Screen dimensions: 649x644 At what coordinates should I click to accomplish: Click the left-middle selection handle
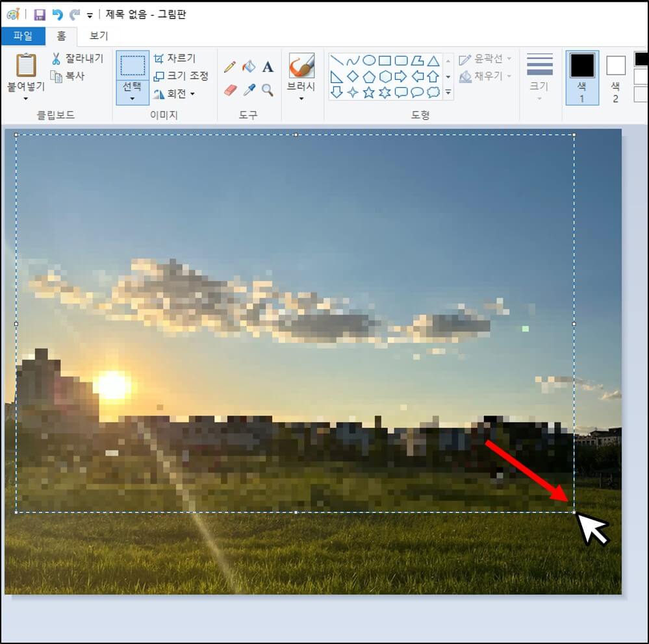[16, 324]
